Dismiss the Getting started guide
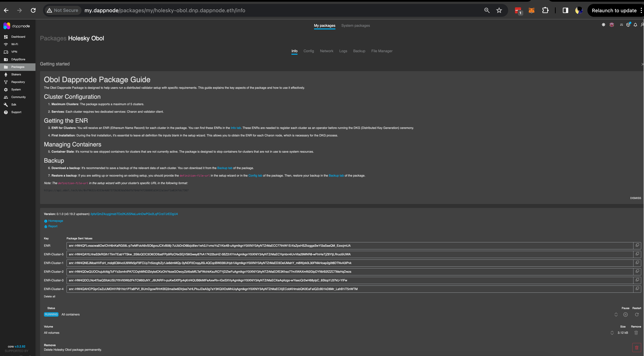The height and width of the screenshot is (356, 644). (x=635, y=198)
